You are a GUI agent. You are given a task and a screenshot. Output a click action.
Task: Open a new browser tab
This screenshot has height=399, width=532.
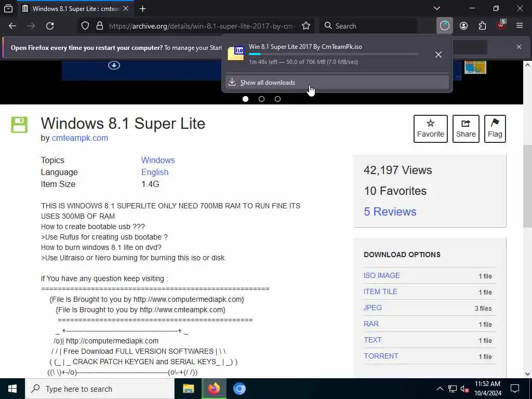pos(142,9)
